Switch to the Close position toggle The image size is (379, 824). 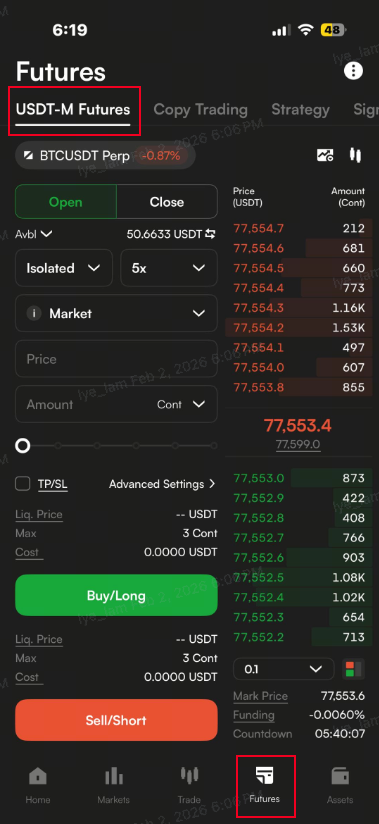click(x=167, y=202)
